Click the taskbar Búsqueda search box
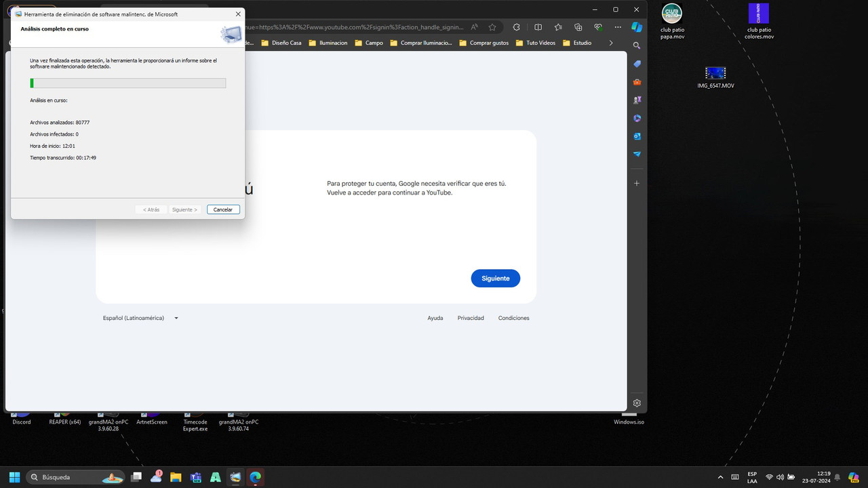 click(75, 477)
